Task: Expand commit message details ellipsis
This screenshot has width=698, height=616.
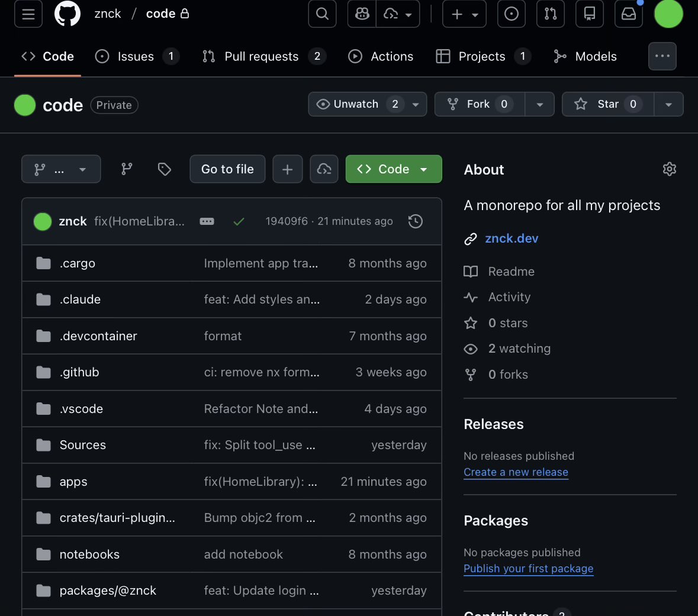Action: click(x=207, y=221)
